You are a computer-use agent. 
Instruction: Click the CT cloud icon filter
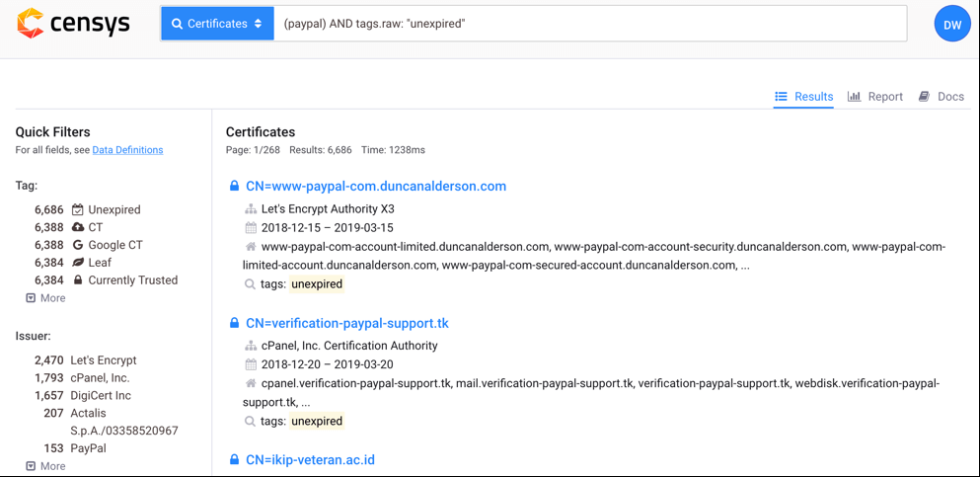[x=78, y=227]
